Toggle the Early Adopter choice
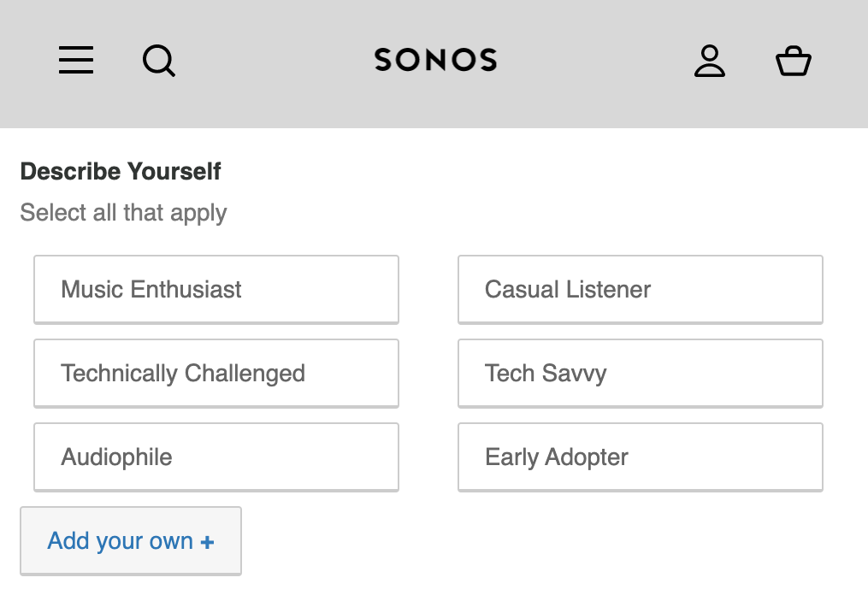 640,457
